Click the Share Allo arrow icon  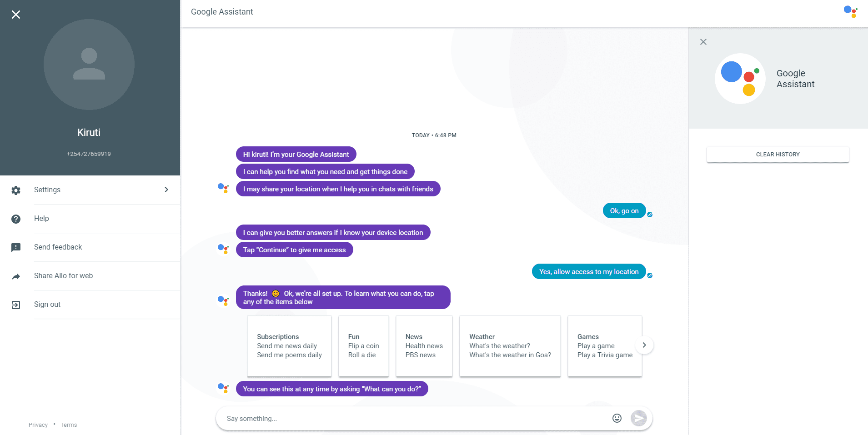tap(16, 276)
